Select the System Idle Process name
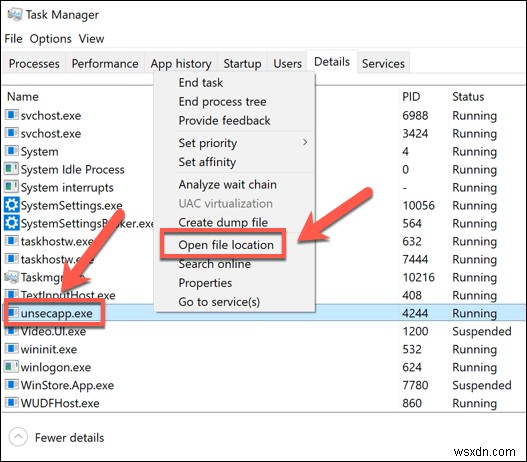The height and width of the screenshot is (462, 527). click(73, 169)
